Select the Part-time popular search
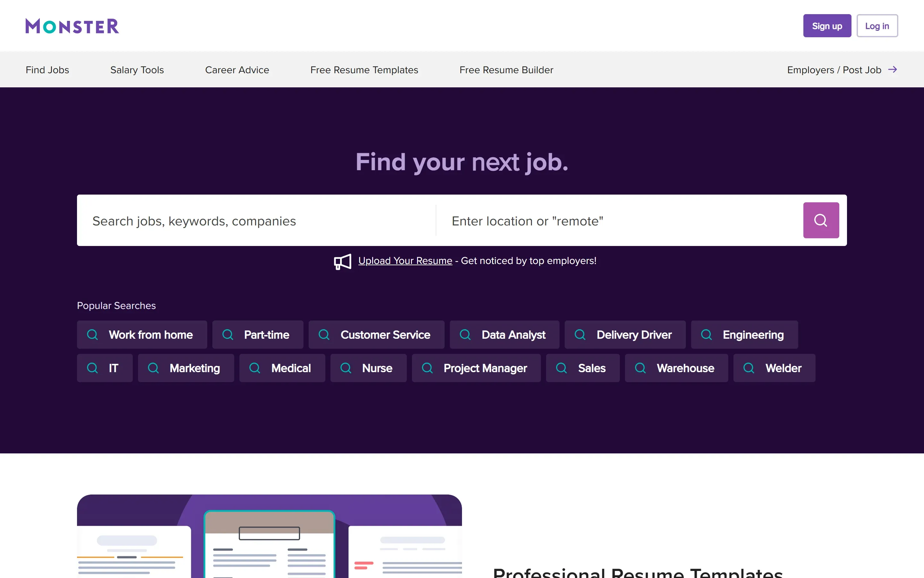The height and width of the screenshot is (578, 924). point(258,335)
